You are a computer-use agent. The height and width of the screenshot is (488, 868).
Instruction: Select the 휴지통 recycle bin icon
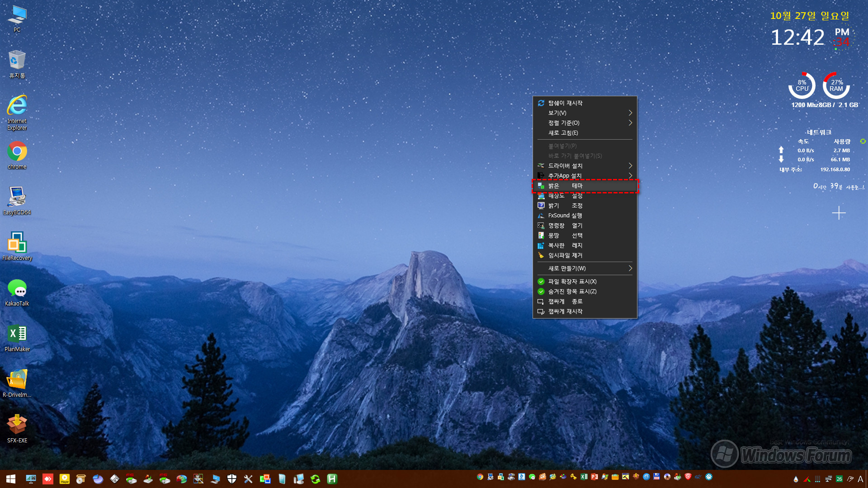point(17,64)
